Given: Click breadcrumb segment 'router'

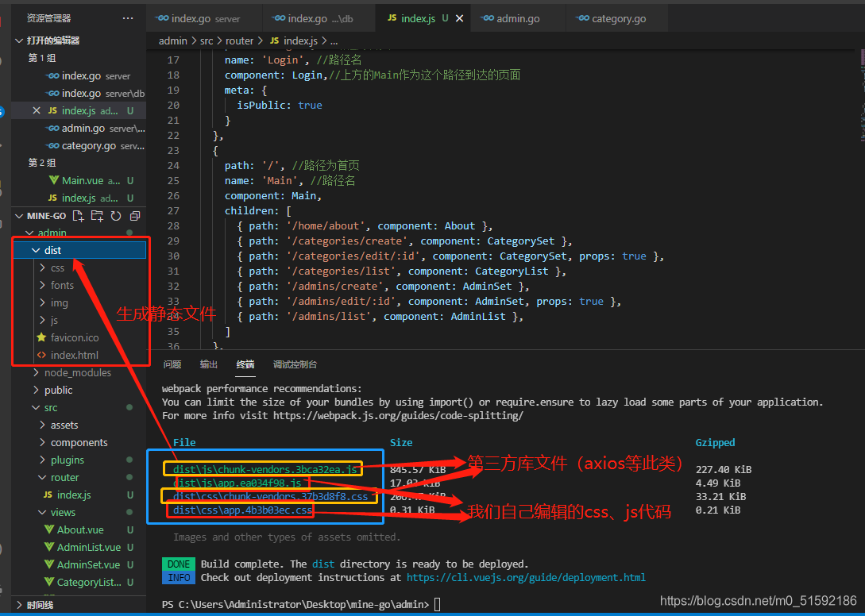Looking at the screenshot, I should point(239,40).
